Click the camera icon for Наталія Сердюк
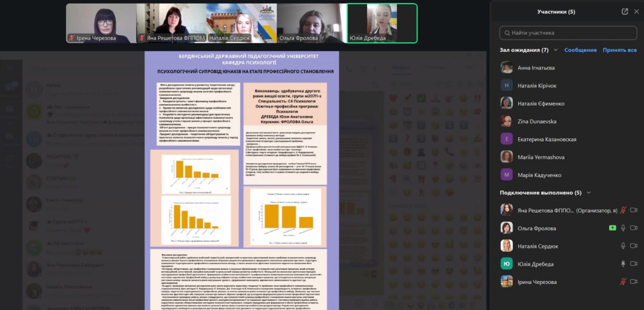644x310 pixels. point(633,246)
